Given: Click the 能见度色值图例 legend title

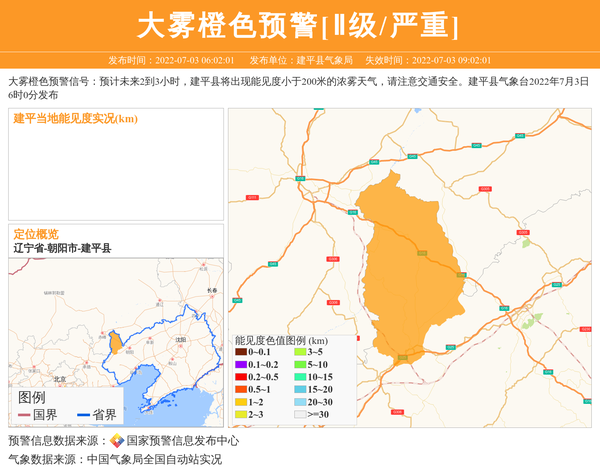Looking at the screenshot, I should click(281, 340).
